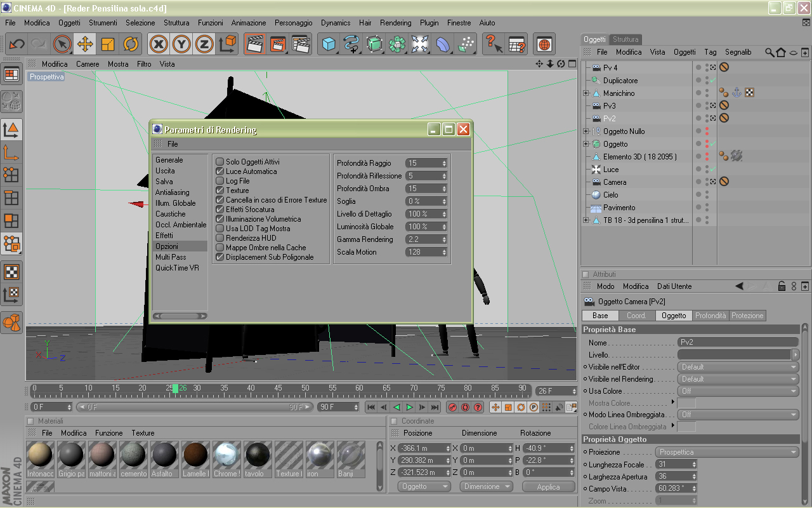This screenshot has height=508, width=812.
Task: Toggle the X axis lock
Action: pyautogui.click(x=159, y=44)
